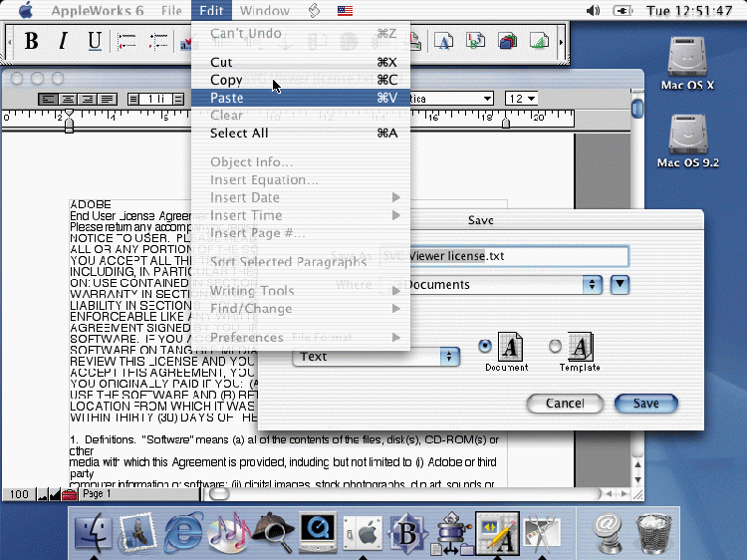The image size is (747, 560).
Task: Click the document scroll down arrow
Action: (x=637, y=479)
